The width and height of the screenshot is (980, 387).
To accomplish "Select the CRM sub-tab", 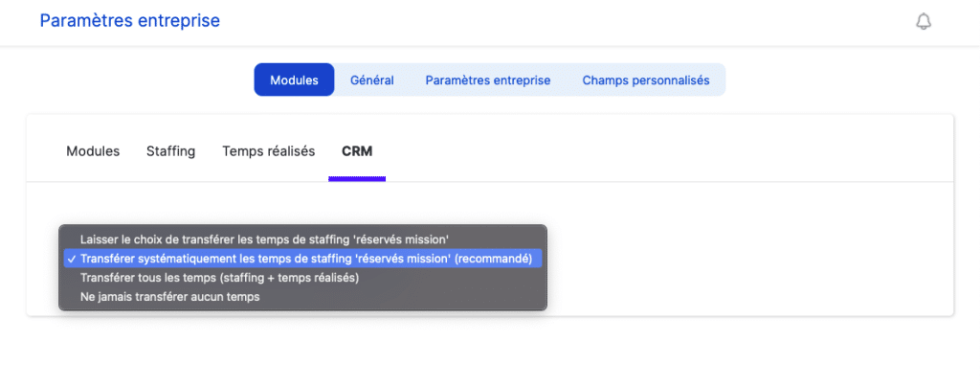I will [357, 151].
